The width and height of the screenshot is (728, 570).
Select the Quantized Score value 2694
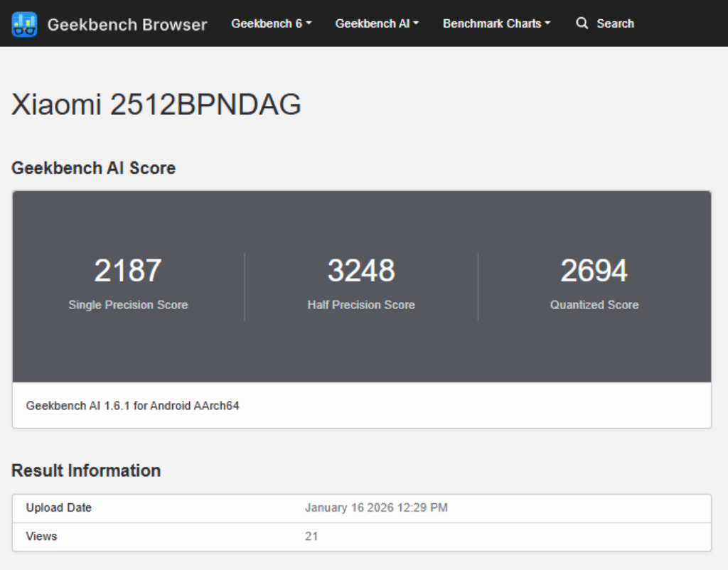[x=595, y=269]
